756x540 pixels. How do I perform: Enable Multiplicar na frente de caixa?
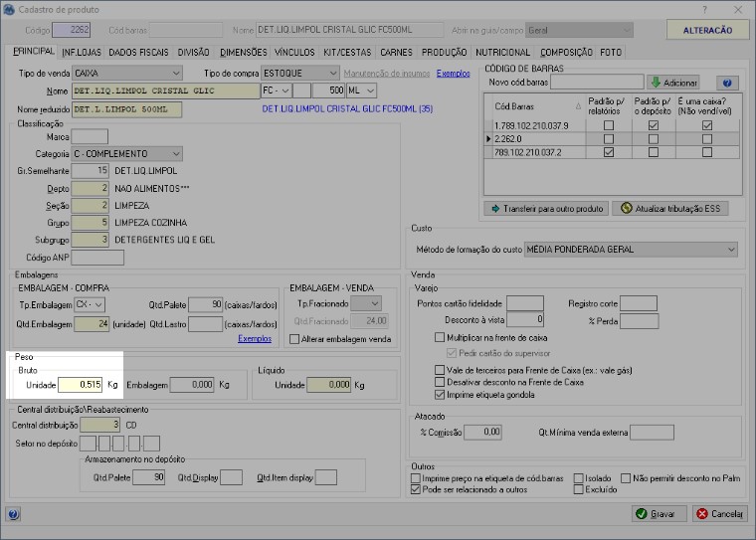coord(440,337)
